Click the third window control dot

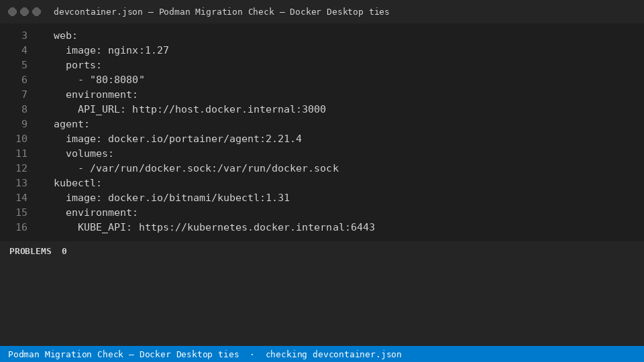pos(36,12)
